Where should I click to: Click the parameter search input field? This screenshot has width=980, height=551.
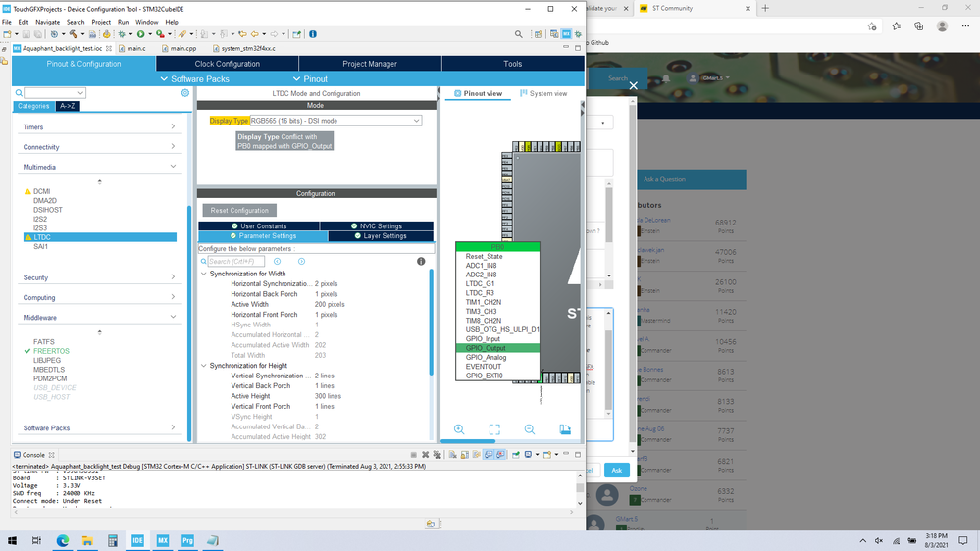(235, 261)
